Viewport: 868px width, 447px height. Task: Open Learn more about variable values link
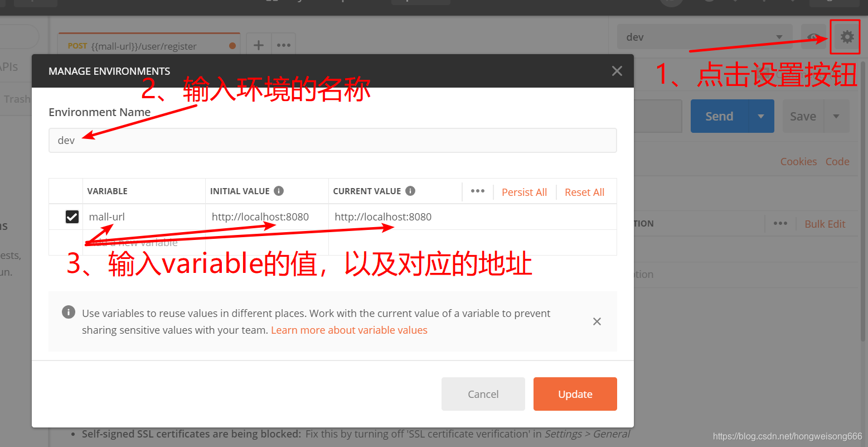pos(349,330)
